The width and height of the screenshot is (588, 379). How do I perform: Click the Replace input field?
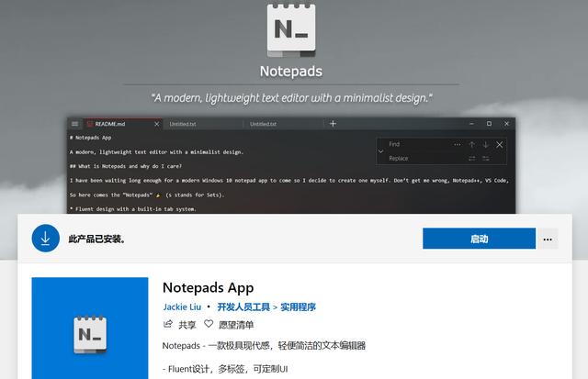click(x=425, y=159)
